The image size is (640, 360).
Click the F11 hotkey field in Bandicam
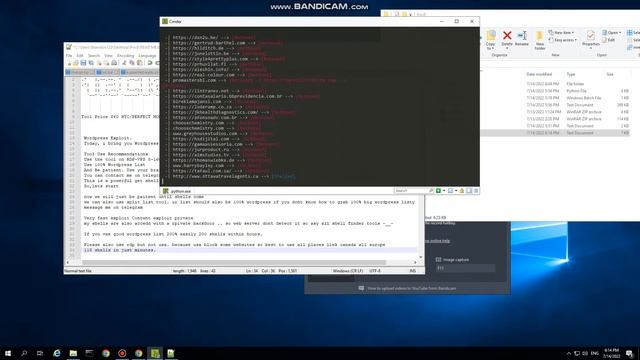465,268
